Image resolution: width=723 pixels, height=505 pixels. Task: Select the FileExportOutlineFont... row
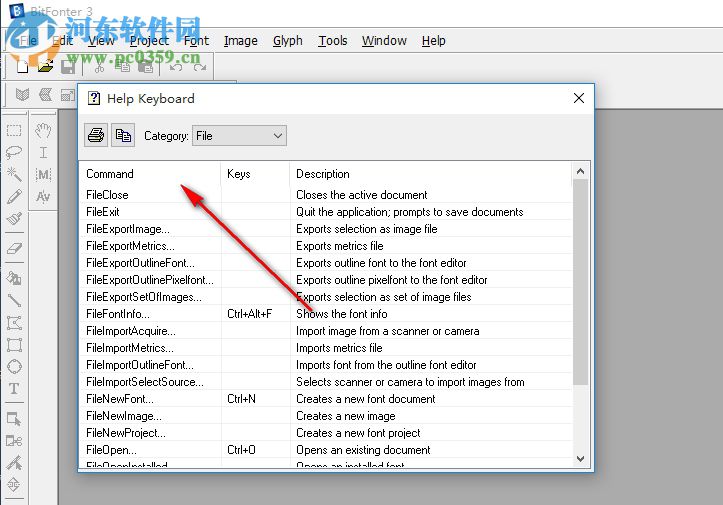[x=326, y=263]
